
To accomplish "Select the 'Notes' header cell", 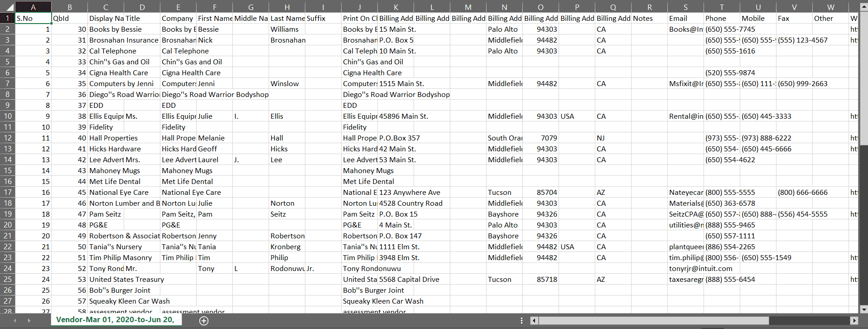I will point(649,18).
